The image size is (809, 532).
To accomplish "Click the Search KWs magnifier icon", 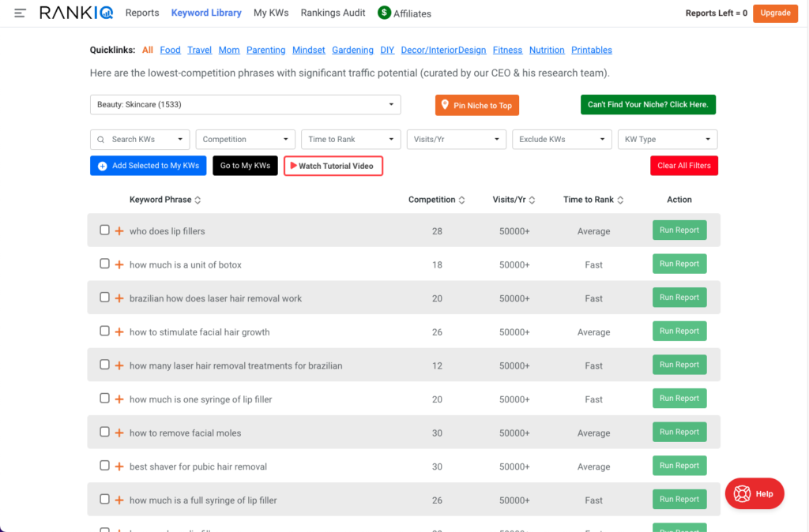I will coord(101,140).
